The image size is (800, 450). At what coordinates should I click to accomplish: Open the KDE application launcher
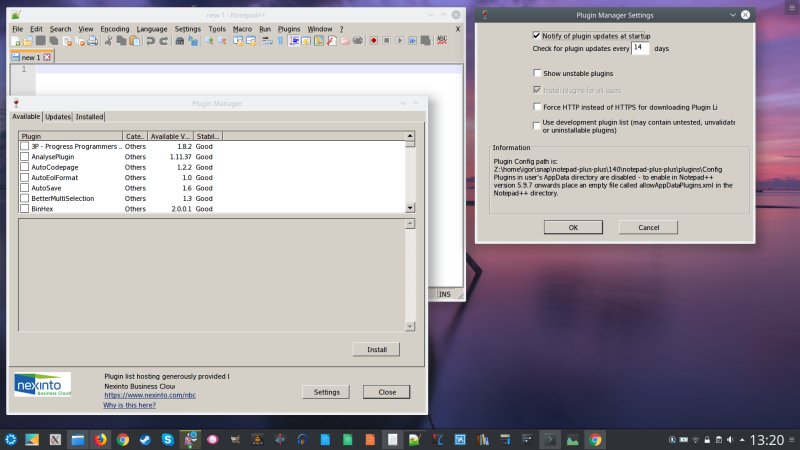(11, 439)
